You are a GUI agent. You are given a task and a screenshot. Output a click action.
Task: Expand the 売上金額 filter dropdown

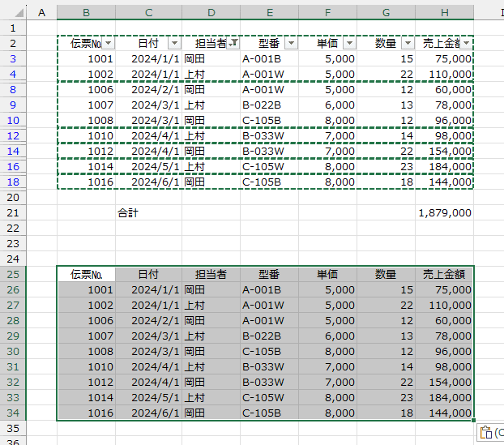(466, 43)
